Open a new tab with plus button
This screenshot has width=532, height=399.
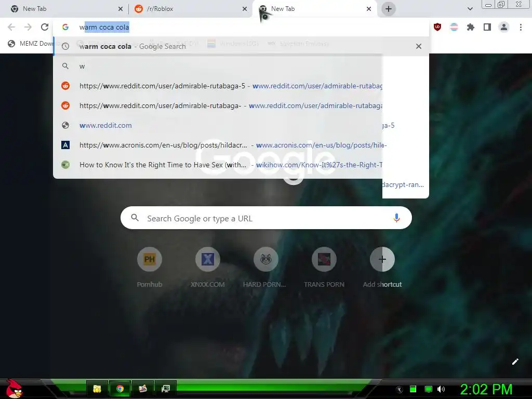pos(389,9)
